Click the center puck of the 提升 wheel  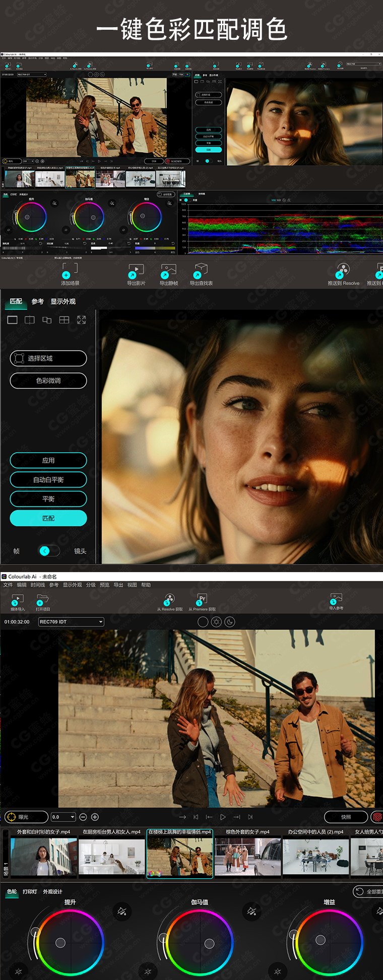point(60,942)
